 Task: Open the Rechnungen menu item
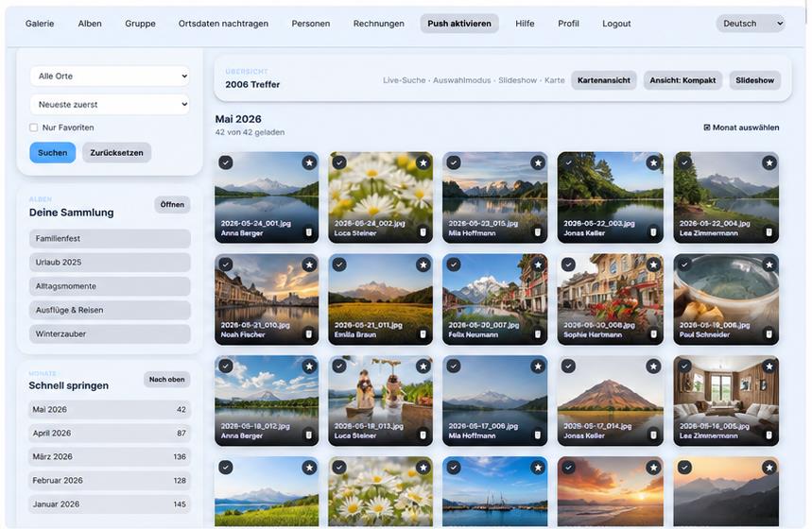378,24
